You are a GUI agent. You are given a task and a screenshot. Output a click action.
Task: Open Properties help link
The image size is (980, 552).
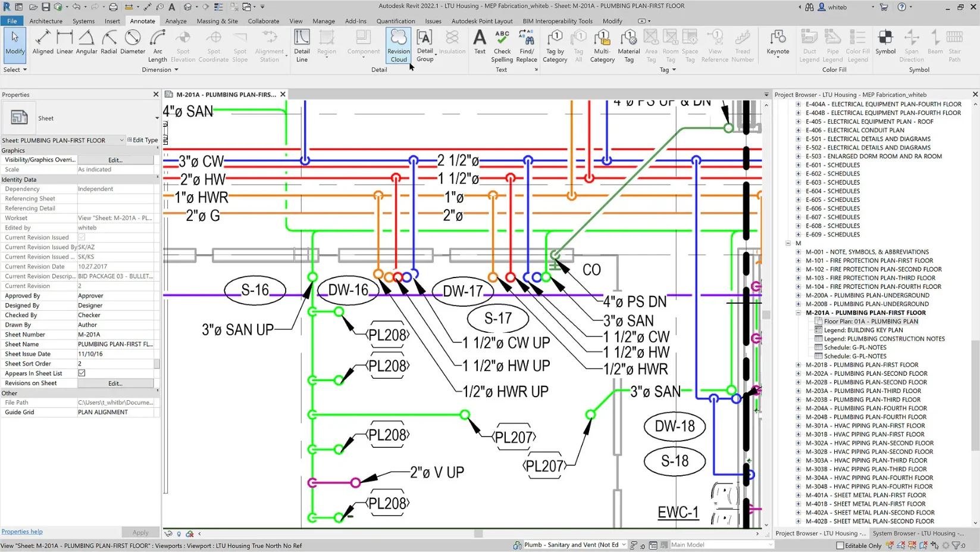pyautogui.click(x=22, y=531)
